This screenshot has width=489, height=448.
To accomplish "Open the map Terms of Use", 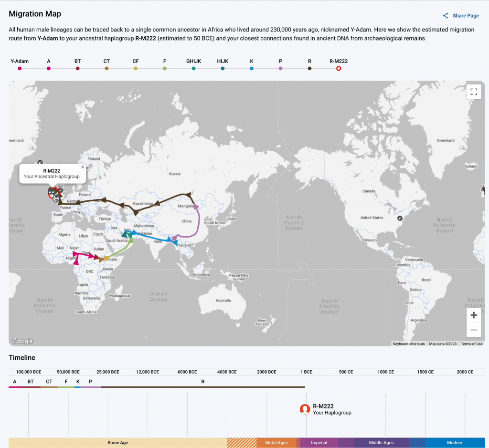I will pyautogui.click(x=471, y=344).
